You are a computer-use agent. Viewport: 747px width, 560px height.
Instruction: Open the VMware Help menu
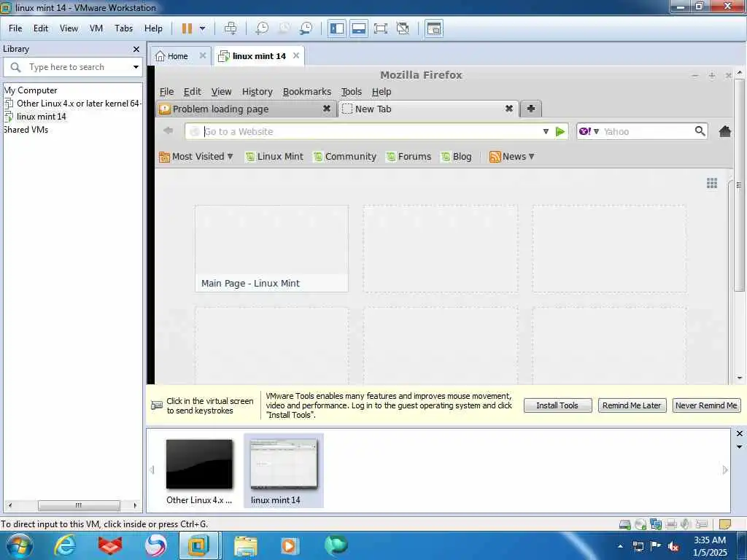pyautogui.click(x=153, y=28)
